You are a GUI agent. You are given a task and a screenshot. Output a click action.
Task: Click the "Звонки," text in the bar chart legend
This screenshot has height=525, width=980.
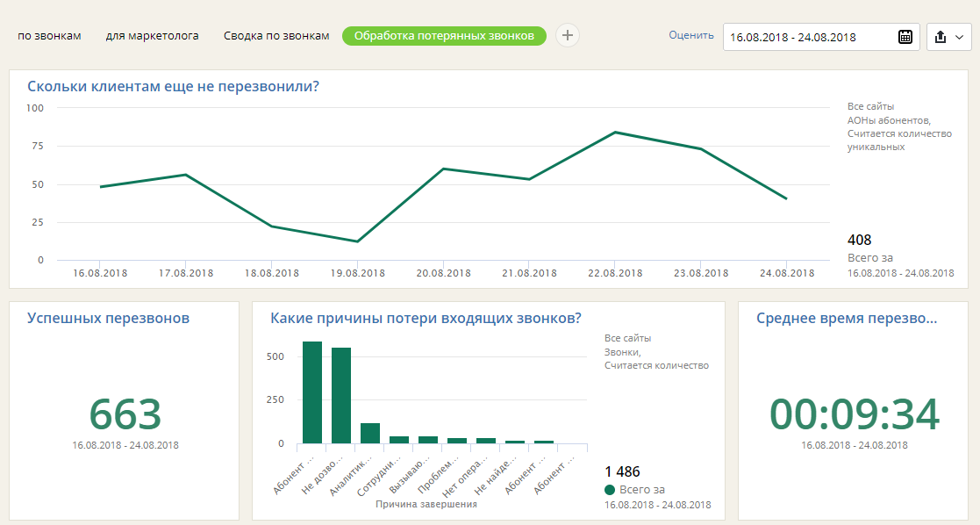(x=623, y=352)
